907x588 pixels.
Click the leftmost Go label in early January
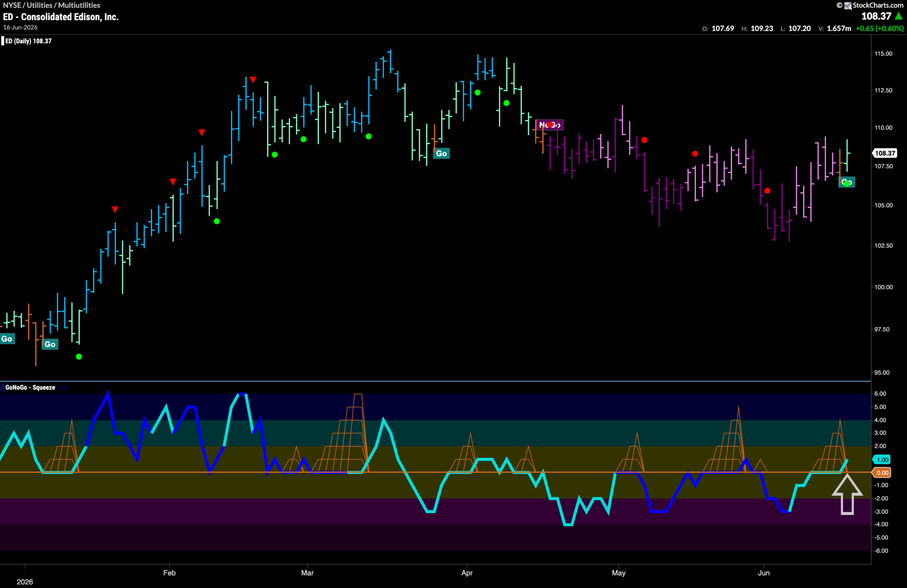coord(7,339)
